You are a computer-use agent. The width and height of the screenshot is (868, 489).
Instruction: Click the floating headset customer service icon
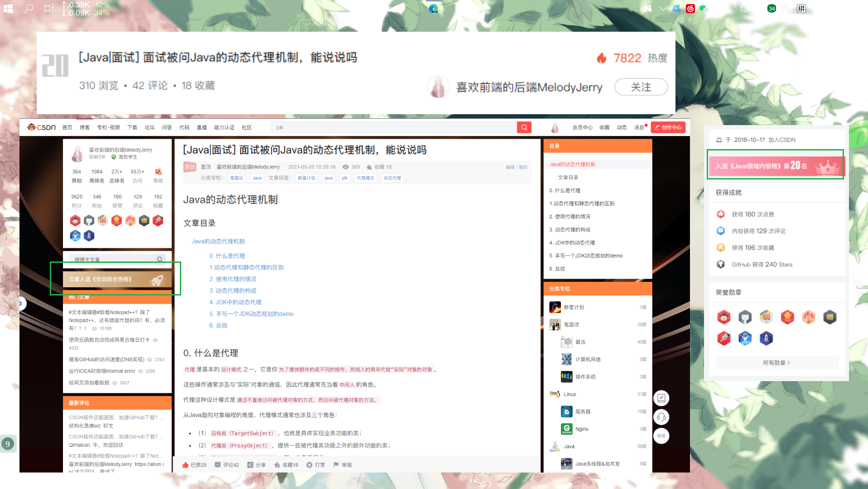pos(661,417)
